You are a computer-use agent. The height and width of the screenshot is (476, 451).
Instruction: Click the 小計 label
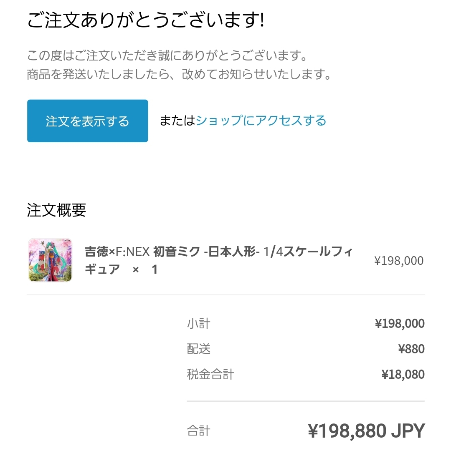[198, 324]
